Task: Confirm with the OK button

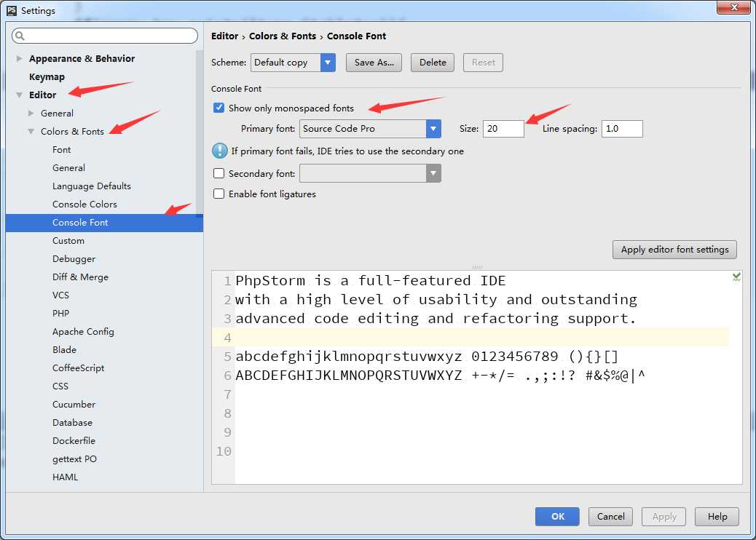Action: click(x=557, y=517)
